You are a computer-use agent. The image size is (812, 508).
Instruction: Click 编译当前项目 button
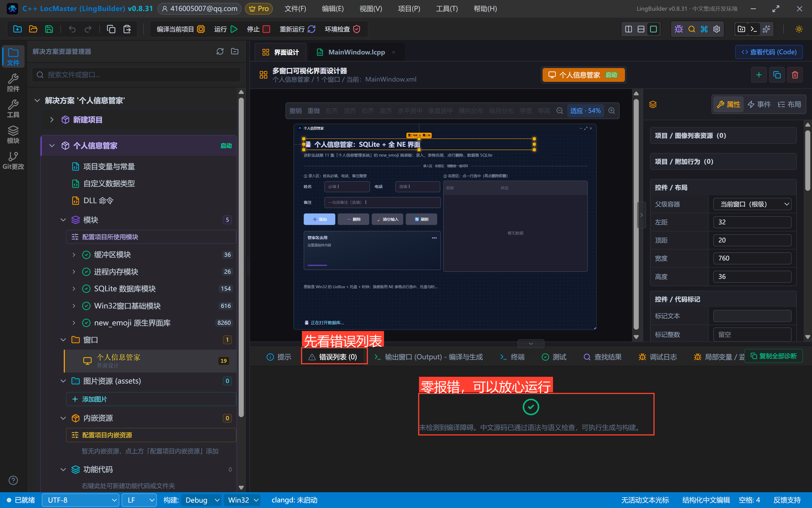tap(181, 29)
